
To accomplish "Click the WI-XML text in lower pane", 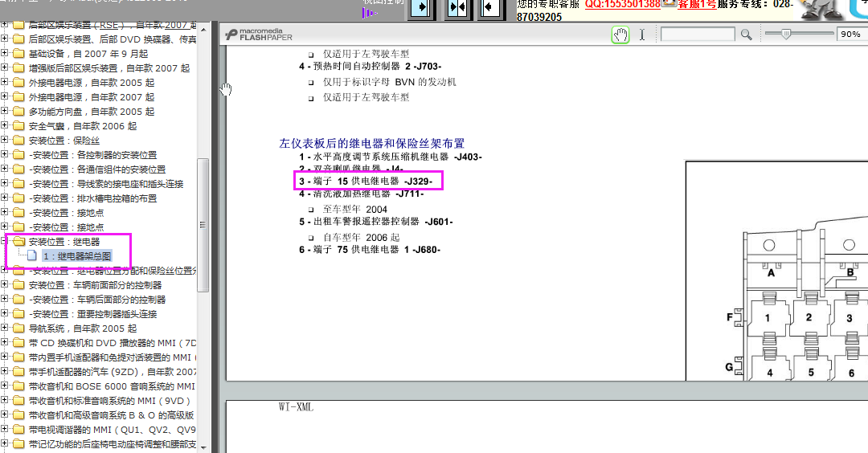I will (296, 407).
